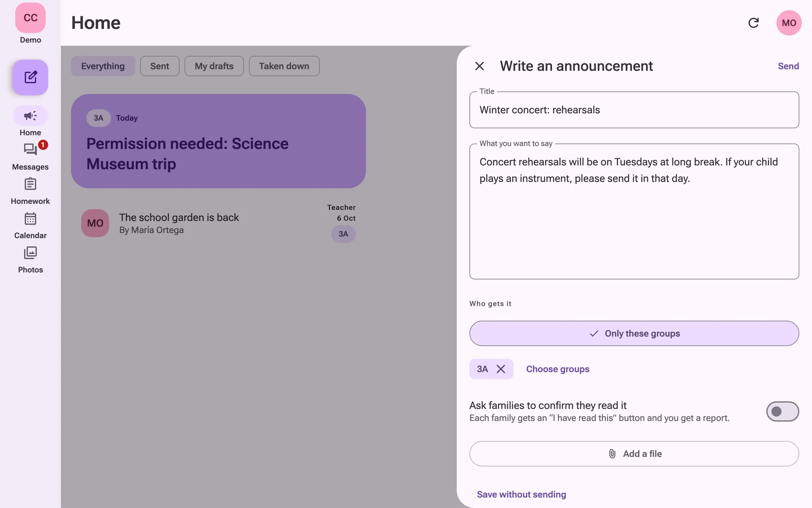Close the Write an announcement panel
The height and width of the screenshot is (508, 812).
(480, 66)
